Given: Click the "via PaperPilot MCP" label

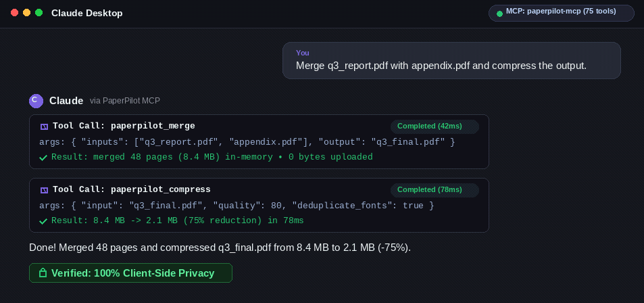Looking at the screenshot, I should pos(125,101).
